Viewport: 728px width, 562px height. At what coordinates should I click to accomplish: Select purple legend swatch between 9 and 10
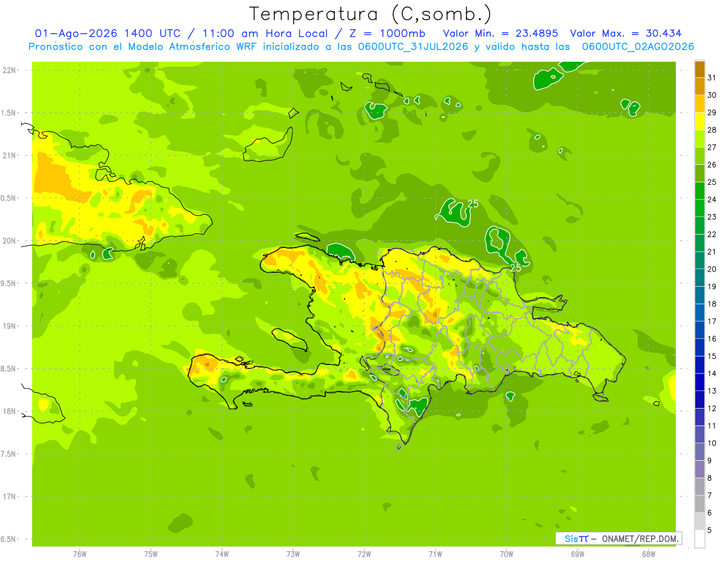click(x=699, y=452)
